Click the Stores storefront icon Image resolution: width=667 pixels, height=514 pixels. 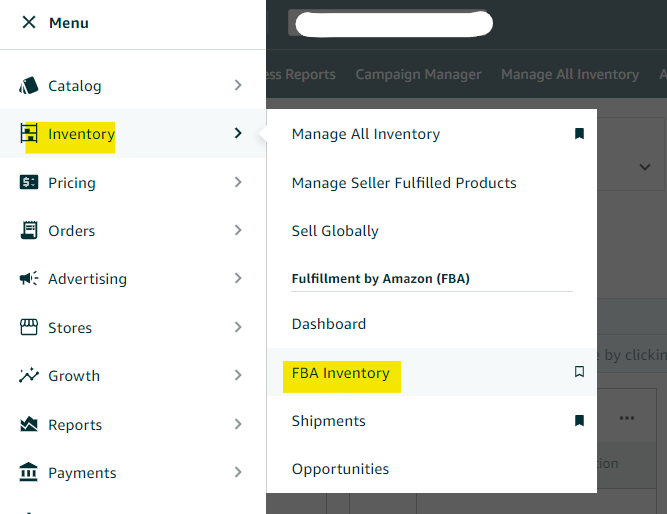(29, 328)
